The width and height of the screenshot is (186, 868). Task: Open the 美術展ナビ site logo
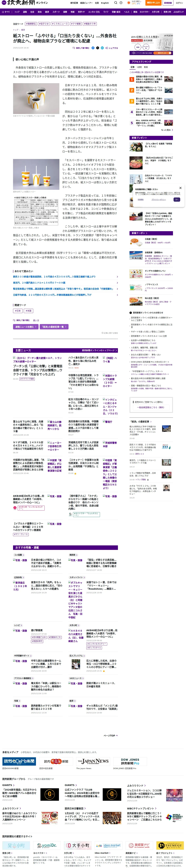pyautogui.click(x=139, y=845)
